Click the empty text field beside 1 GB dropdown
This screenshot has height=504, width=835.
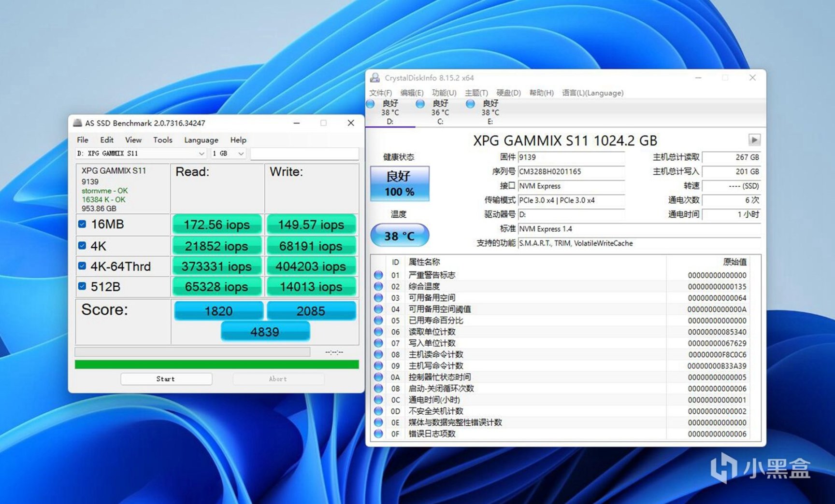[304, 154]
